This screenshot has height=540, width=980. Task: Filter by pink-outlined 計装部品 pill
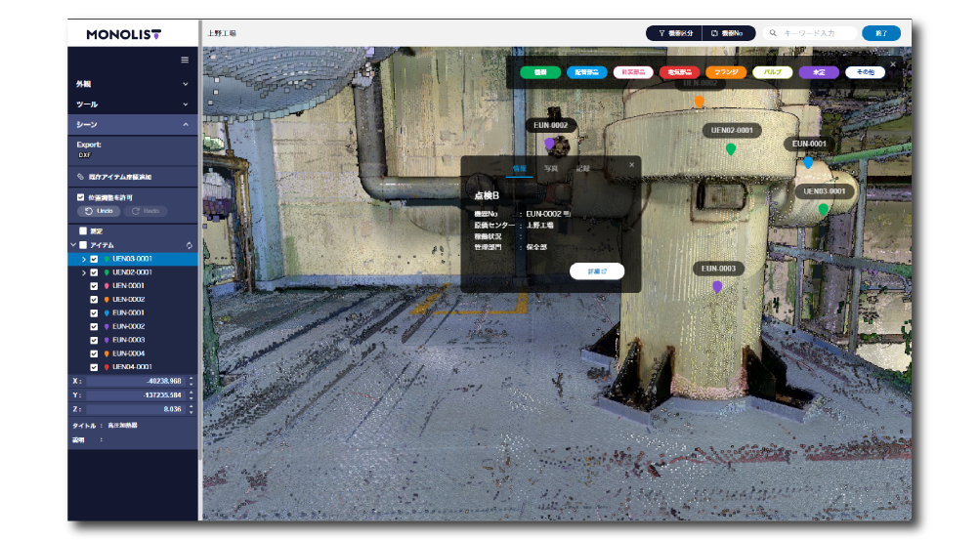[633, 72]
